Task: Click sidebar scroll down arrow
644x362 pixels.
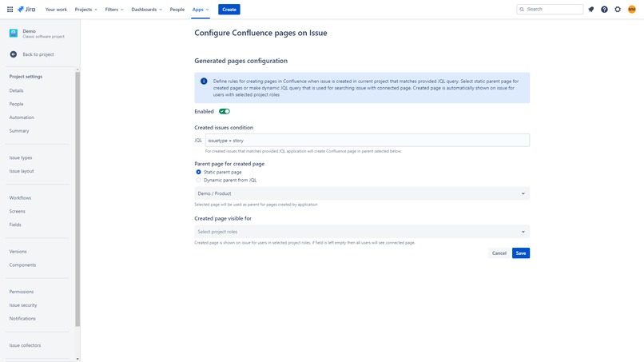Action: [x=78, y=359]
